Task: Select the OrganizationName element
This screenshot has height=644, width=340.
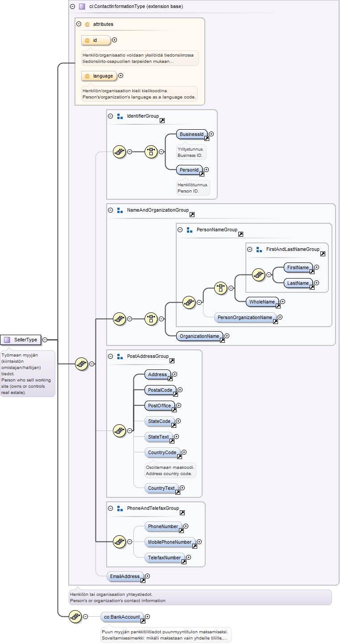Action: point(199,336)
